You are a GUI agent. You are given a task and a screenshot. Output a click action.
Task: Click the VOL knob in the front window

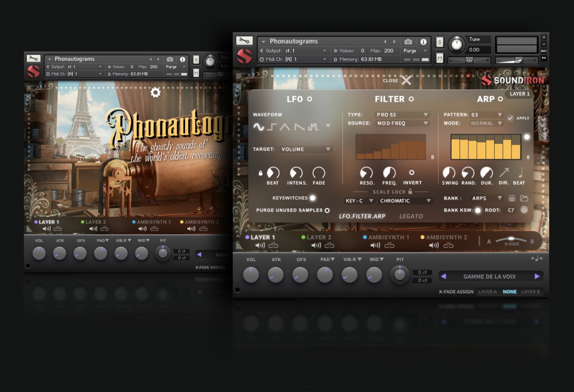pyautogui.click(x=251, y=275)
